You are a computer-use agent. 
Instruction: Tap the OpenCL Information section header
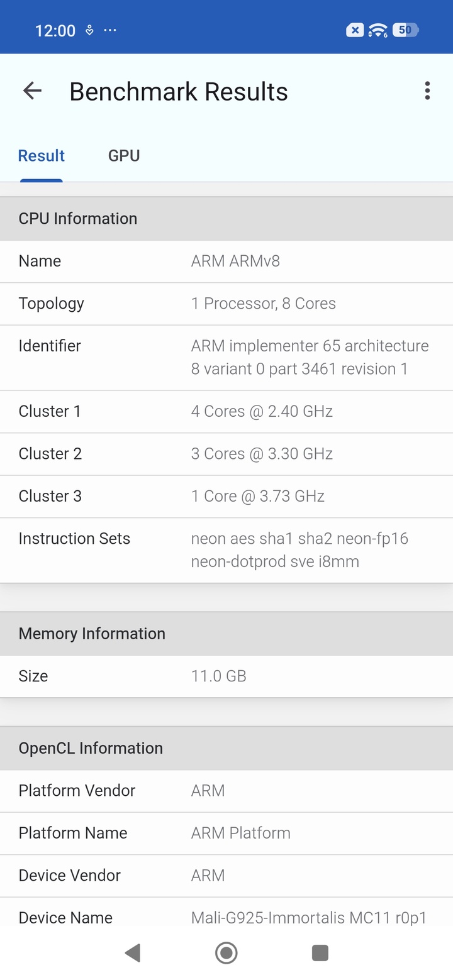226,748
